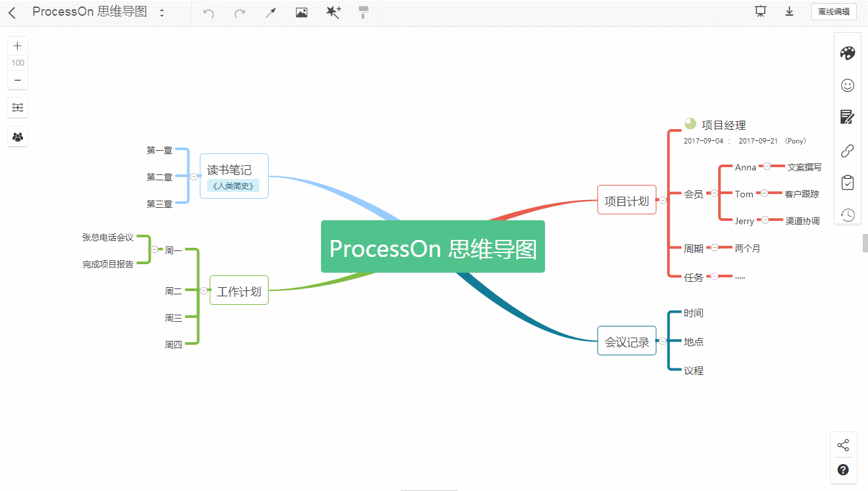868x491 pixels.
Task: Collapse the 会员 branch
Action: tap(714, 193)
